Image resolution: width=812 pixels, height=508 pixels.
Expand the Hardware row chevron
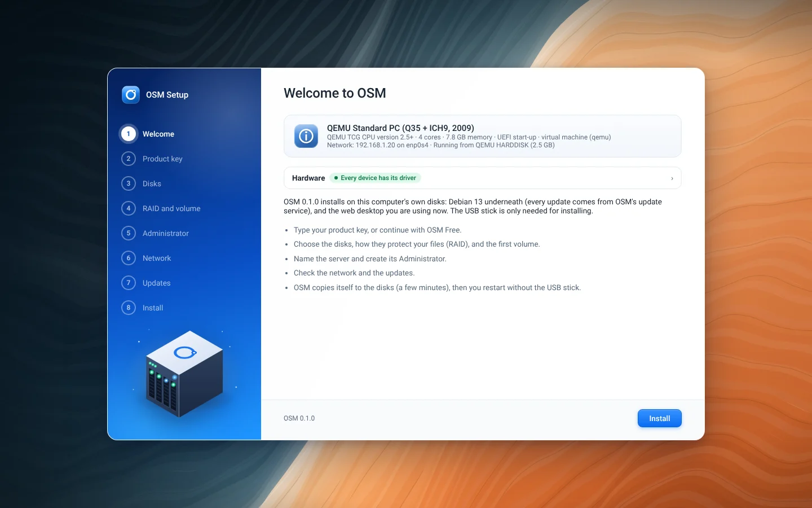[672, 178]
